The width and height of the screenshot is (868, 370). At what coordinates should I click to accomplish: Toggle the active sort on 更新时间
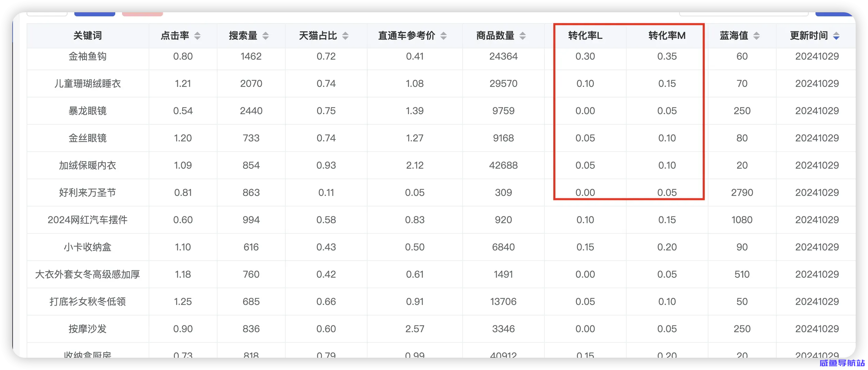836,35
